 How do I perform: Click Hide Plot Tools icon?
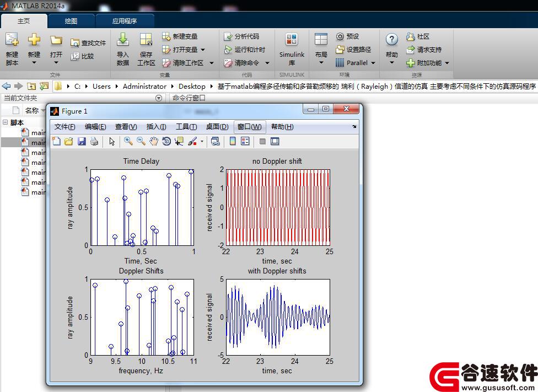[x=262, y=141]
